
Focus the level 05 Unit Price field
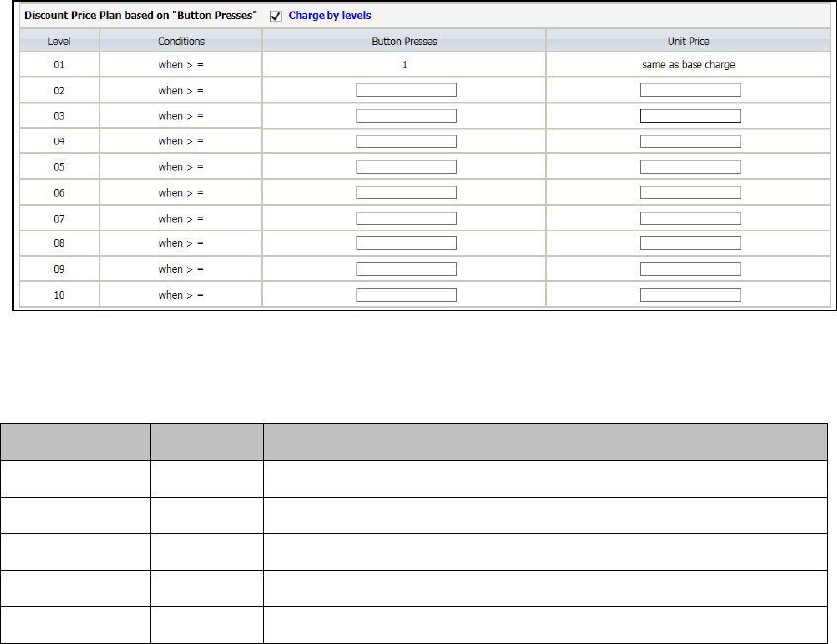691,167
